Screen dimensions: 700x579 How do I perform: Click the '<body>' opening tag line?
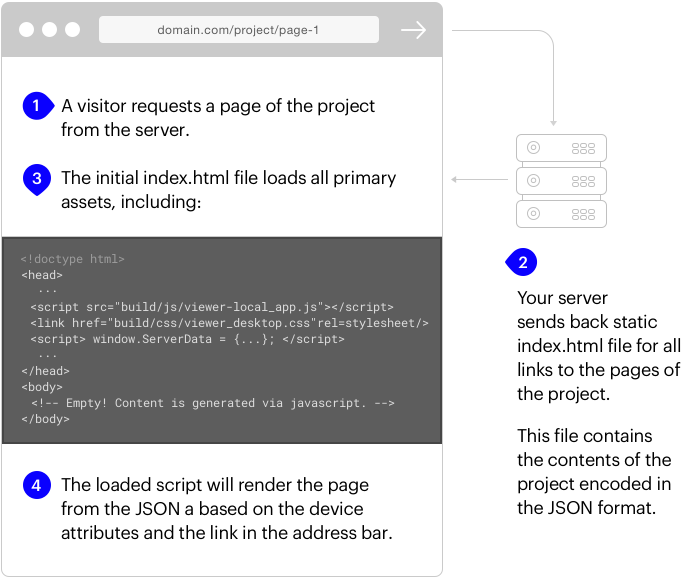point(42,387)
